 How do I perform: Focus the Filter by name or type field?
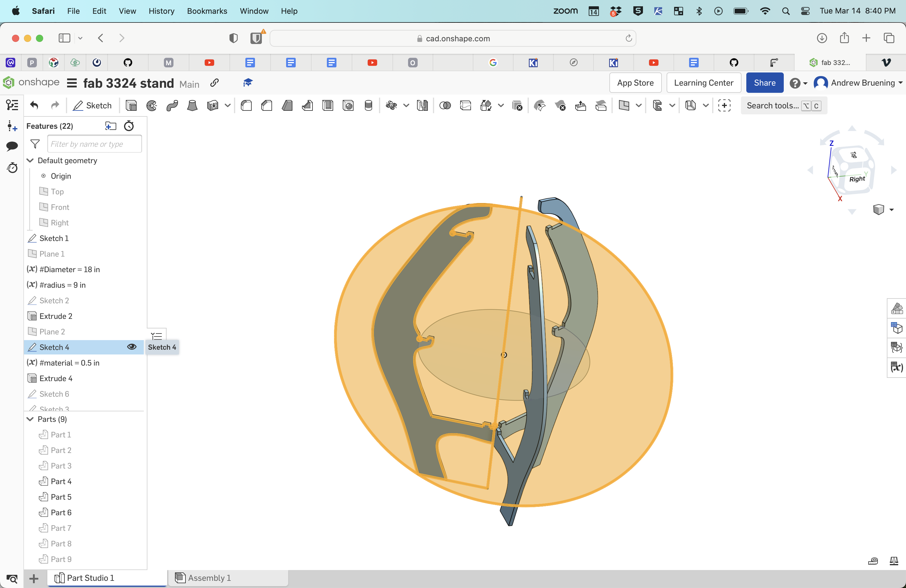(94, 144)
